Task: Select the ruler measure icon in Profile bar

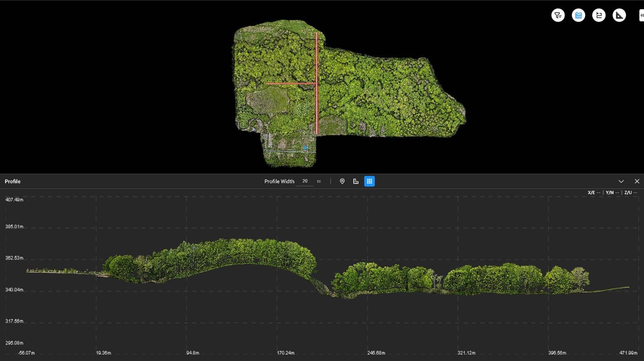Action: [356, 181]
